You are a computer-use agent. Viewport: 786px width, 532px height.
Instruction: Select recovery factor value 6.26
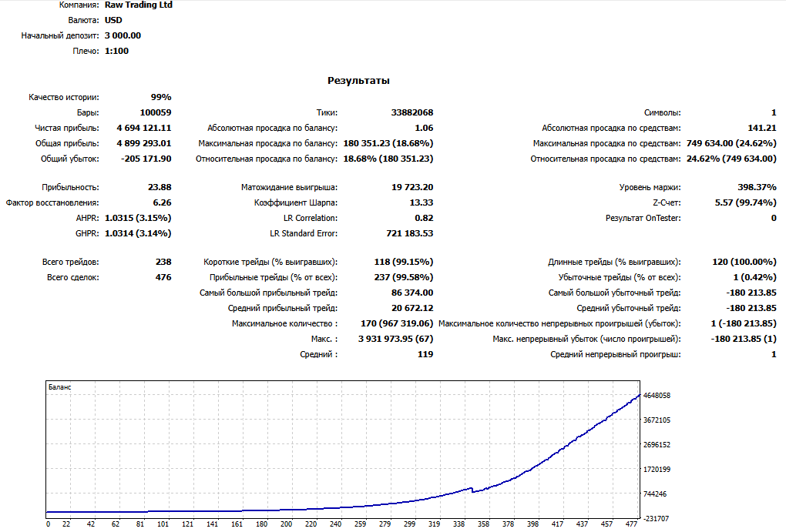click(x=162, y=203)
